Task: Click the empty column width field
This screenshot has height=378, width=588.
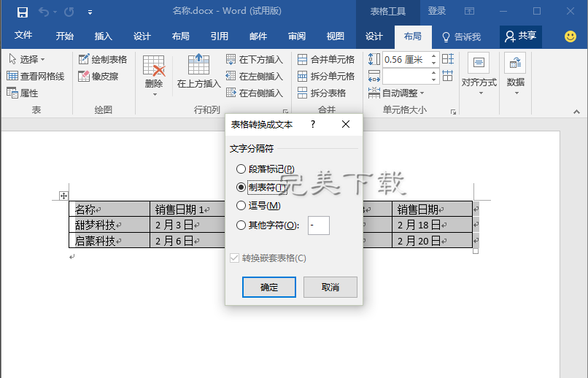Action: click(x=406, y=76)
